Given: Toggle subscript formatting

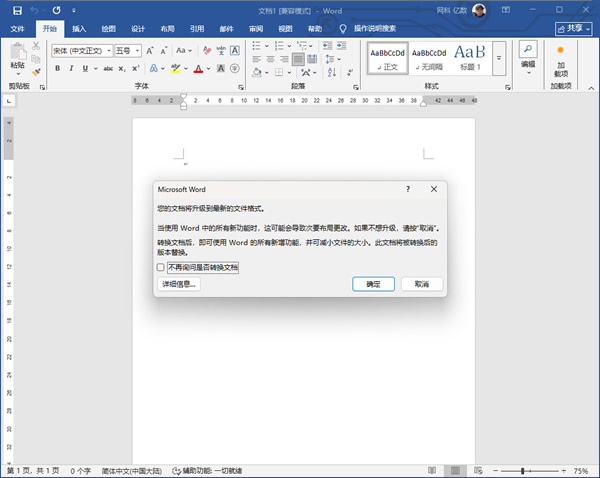Looking at the screenshot, I should click(122, 69).
